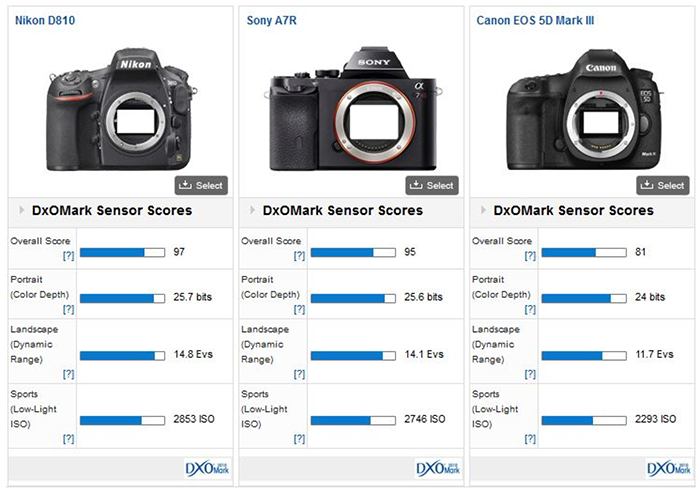Image resolution: width=700 pixels, height=492 pixels.
Task: Open Sports Low-Light ISO help [?] for Canon 5D
Action: click(530, 439)
